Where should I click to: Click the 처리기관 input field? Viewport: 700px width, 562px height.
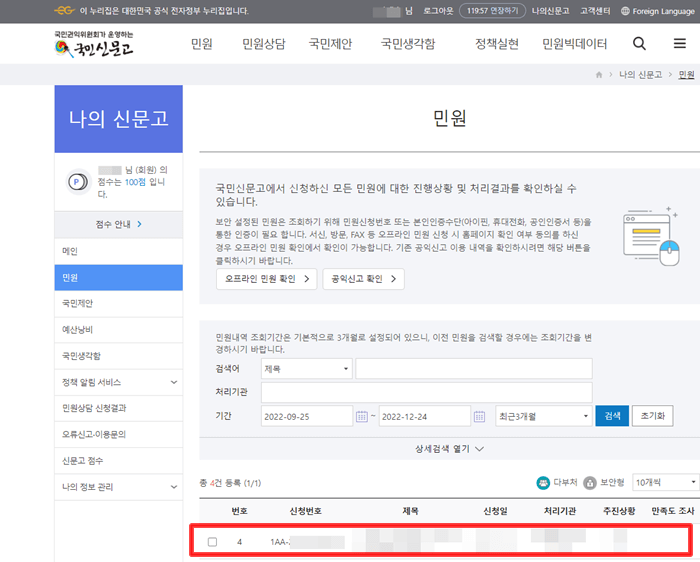click(427, 392)
